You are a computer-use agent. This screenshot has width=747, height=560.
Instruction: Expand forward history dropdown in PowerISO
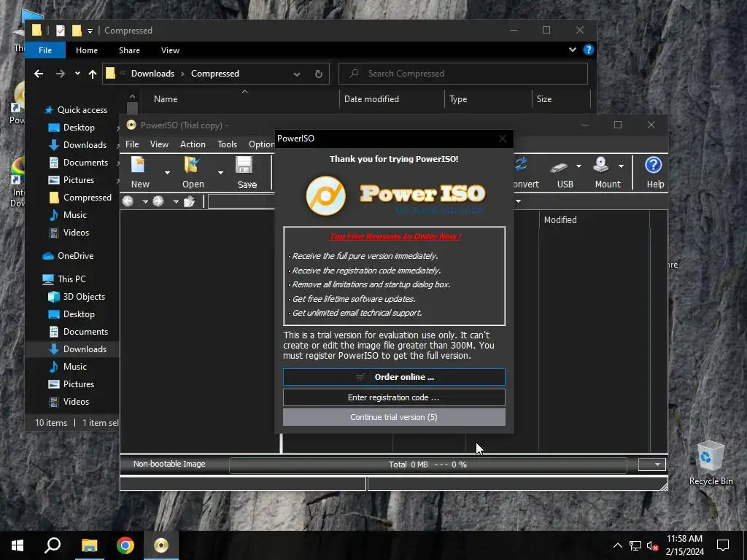pos(175,201)
